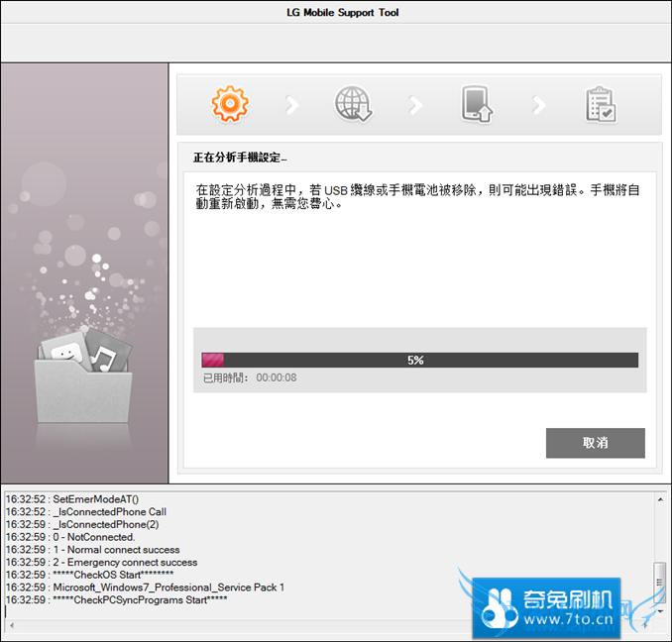Click the USB cable warning message text
Image resolution: width=672 pixels, height=642 pixels.
tap(418, 196)
